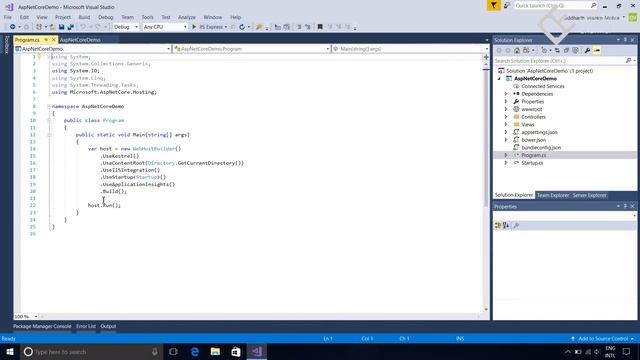Open the Analyze menu
Screen dimensions: 640x360
187,17
